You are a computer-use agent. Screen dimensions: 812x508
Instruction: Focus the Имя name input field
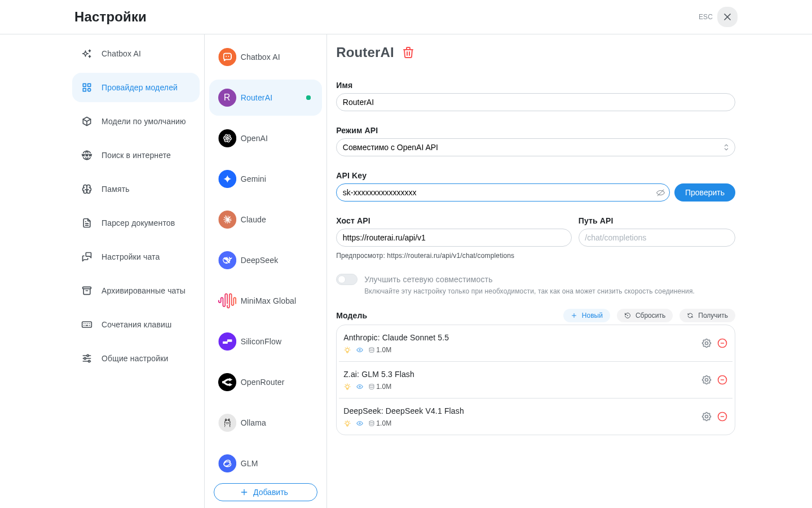(x=536, y=102)
